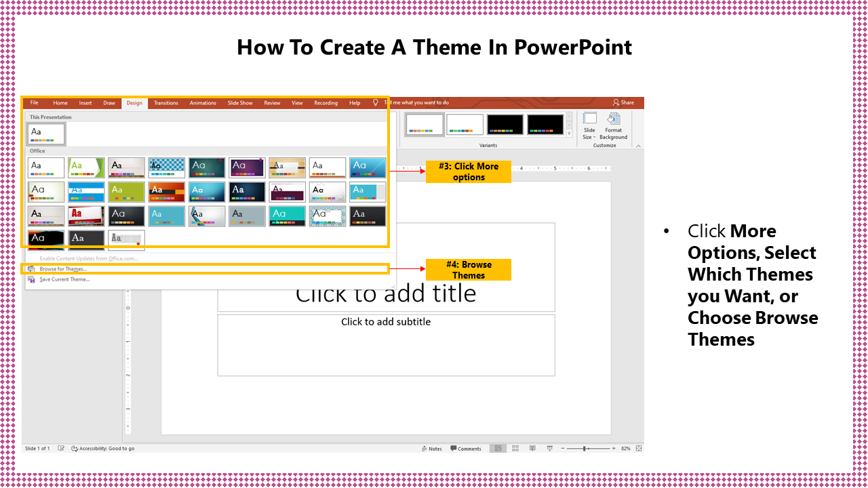The image size is (868, 488).
Task: Click the 82% zoom level
Action: 626,449
